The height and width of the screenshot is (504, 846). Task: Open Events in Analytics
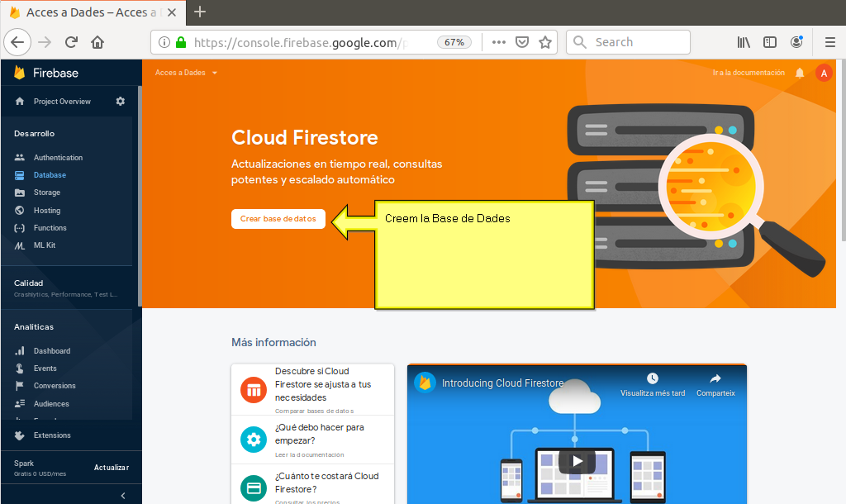(x=45, y=368)
